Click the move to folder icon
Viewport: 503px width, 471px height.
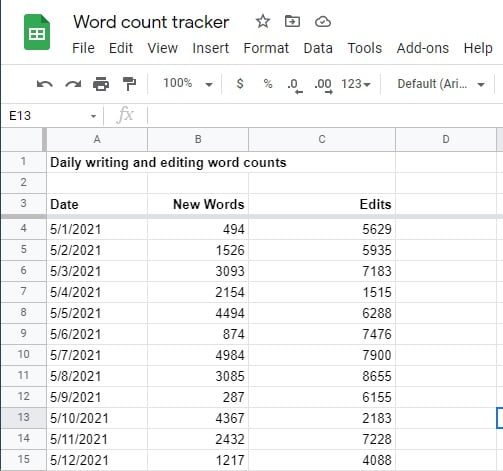point(292,22)
